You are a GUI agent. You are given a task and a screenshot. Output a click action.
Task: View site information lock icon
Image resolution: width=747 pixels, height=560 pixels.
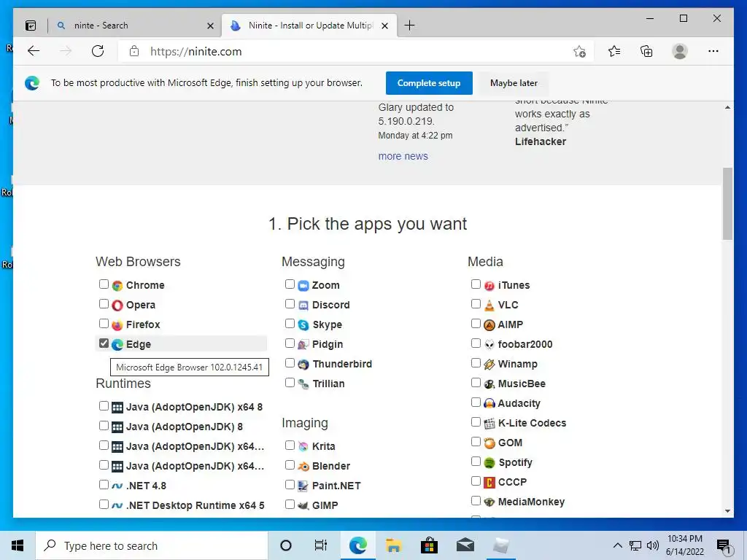(x=134, y=51)
